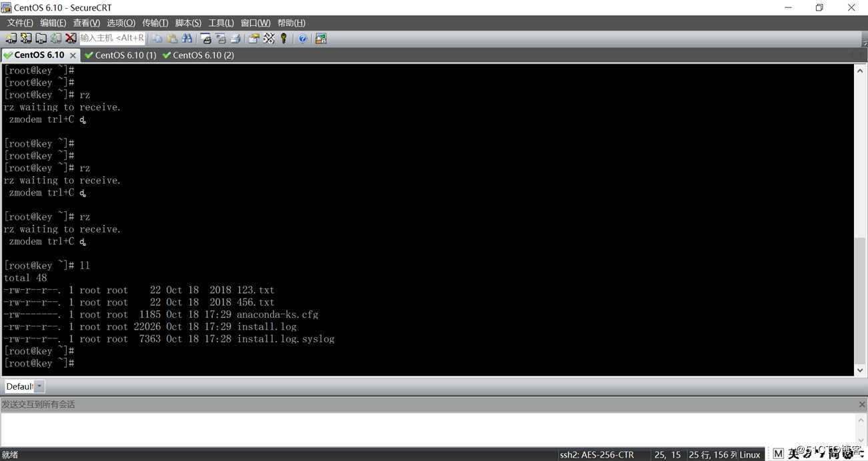Click the Connect session toolbar icon
The image size is (868, 461).
[11, 39]
